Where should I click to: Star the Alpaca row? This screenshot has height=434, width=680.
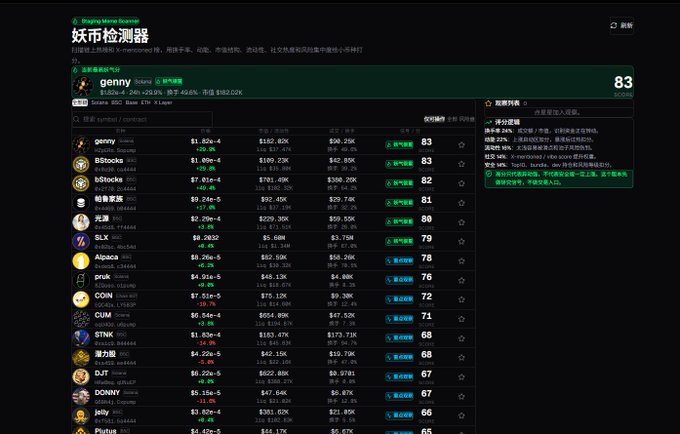(461, 261)
